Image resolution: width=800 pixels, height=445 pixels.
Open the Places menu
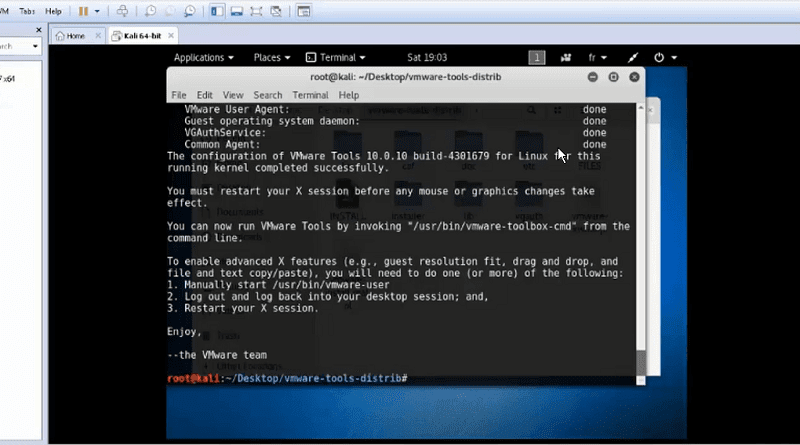tap(272, 58)
